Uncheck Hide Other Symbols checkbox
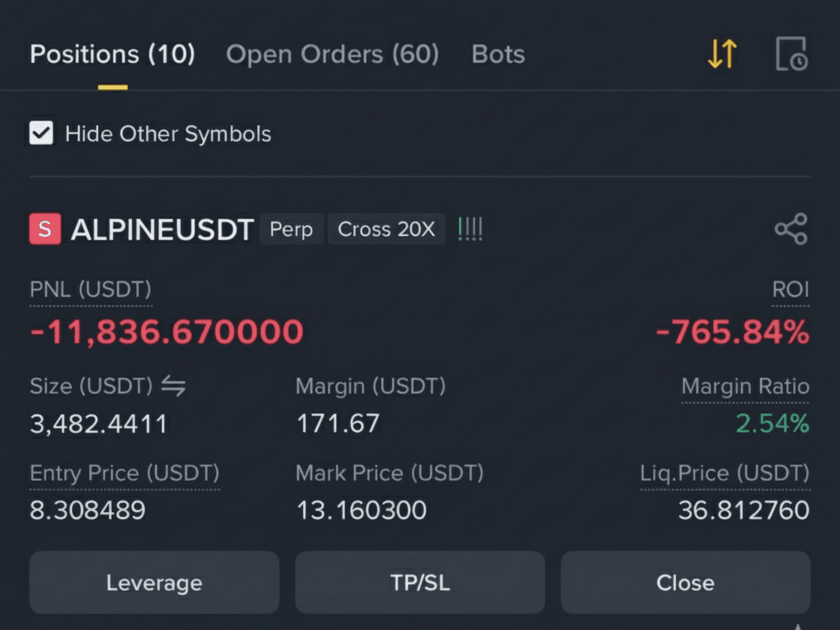Viewport: 840px width, 630px height. pos(41,133)
